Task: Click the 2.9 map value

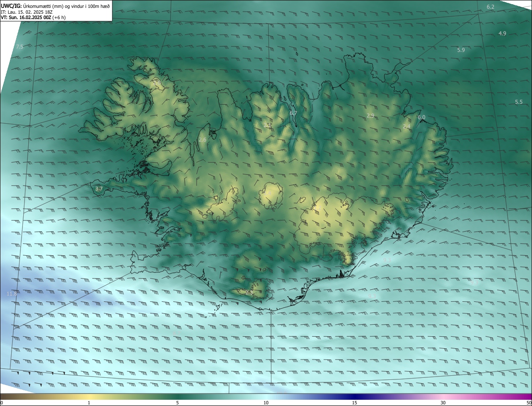Action: 370,115
